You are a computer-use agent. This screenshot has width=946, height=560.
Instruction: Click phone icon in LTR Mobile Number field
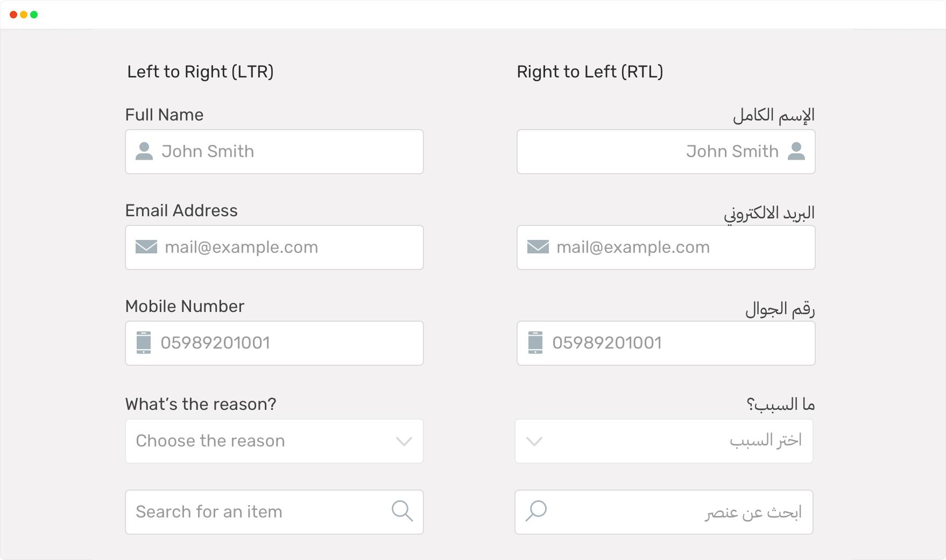144,343
